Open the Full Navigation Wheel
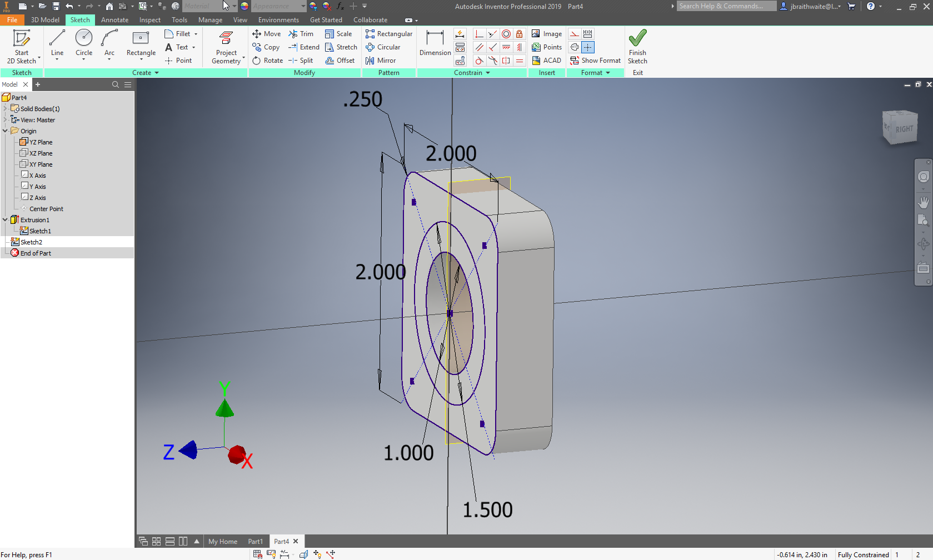 [x=924, y=177]
